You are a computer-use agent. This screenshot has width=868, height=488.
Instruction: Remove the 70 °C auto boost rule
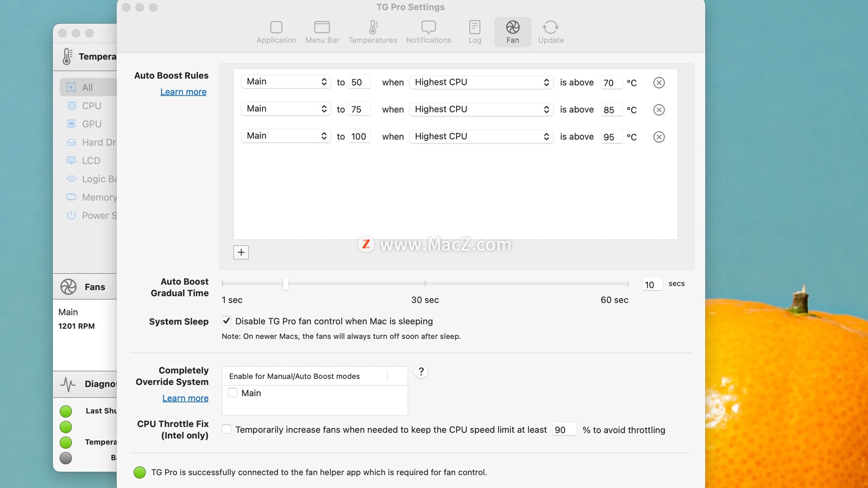pyautogui.click(x=659, y=83)
